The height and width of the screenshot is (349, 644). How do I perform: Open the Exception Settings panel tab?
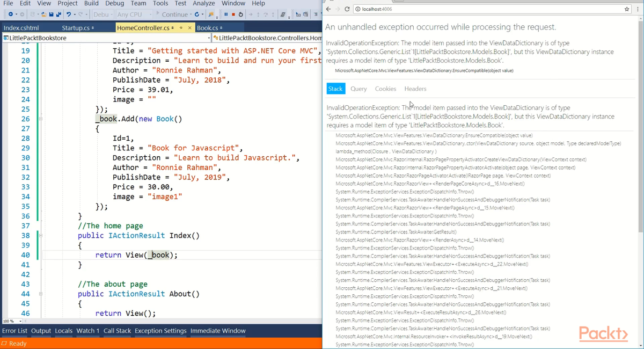pos(160,331)
